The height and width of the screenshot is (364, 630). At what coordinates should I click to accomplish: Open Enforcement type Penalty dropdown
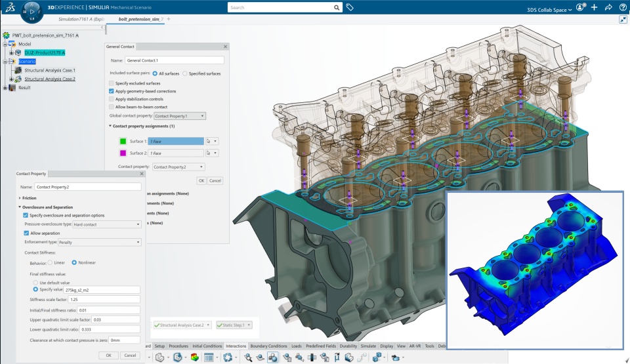pos(99,242)
